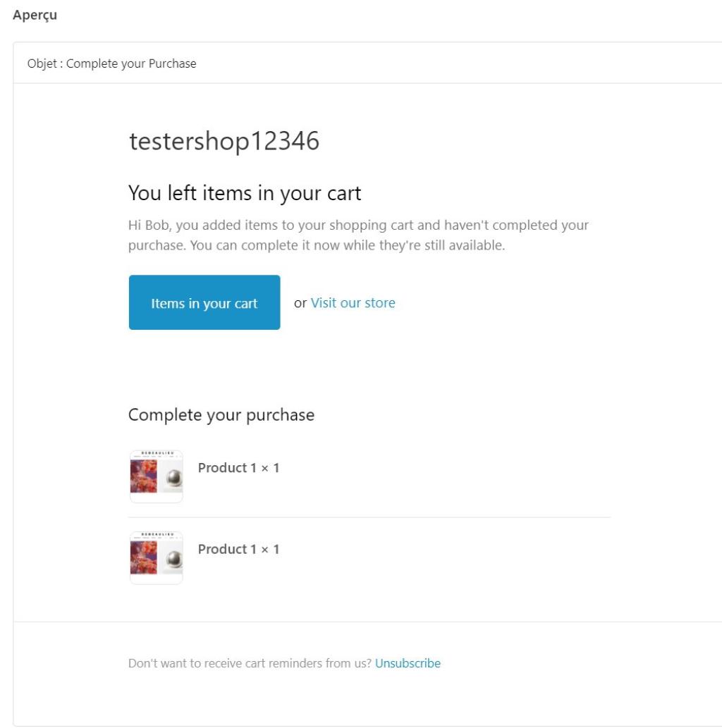Click the You left items in your cart heading
This screenshot has height=728, width=722.
pyautogui.click(x=245, y=192)
